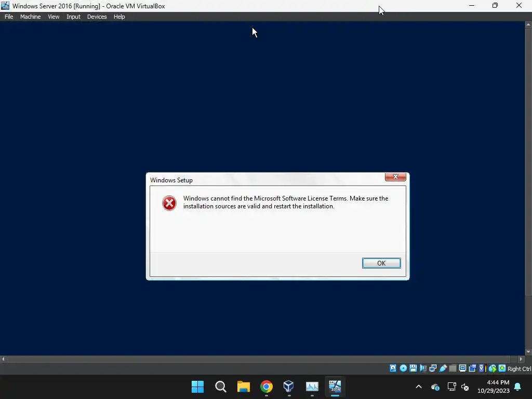This screenshot has width=532, height=399.
Task: Open the performance monitor taskbar app
Action: 312,387
